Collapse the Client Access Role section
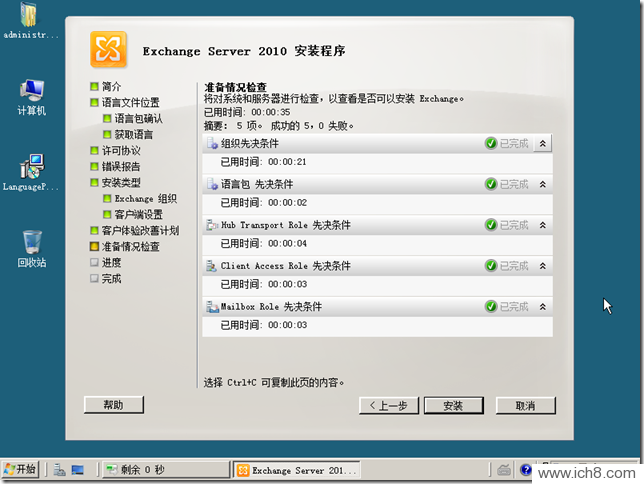Viewport: 644px width, 484px height. [x=543, y=266]
